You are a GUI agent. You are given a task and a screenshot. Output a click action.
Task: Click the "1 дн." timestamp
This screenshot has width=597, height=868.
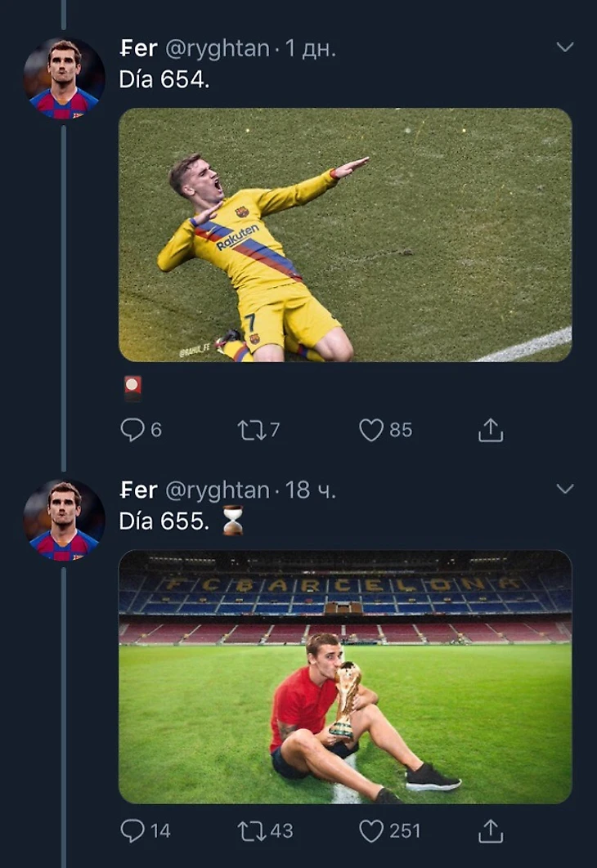(310, 49)
